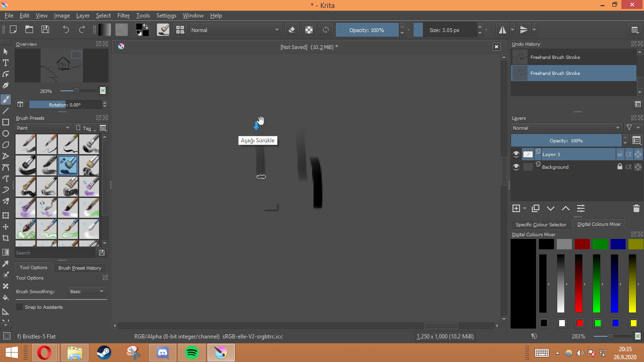The height and width of the screenshot is (362, 644).
Task: Open Spotify from the taskbar
Action: 192,353
